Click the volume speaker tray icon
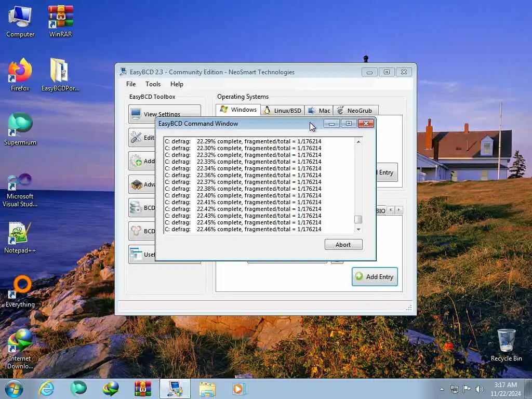Viewport: 532px width, 399px height. click(x=480, y=389)
